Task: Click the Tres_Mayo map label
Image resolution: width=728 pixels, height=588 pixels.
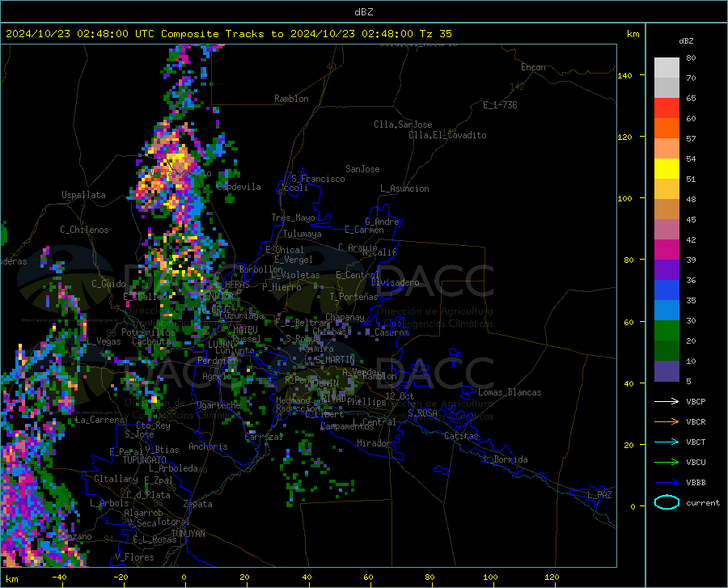Action: [293, 218]
